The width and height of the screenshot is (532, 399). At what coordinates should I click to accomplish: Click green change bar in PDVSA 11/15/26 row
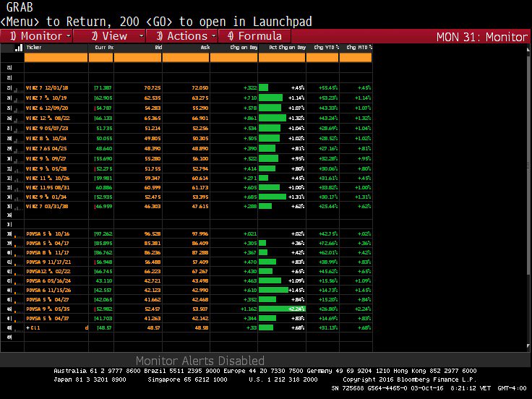pyautogui.click(x=273, y=290)
